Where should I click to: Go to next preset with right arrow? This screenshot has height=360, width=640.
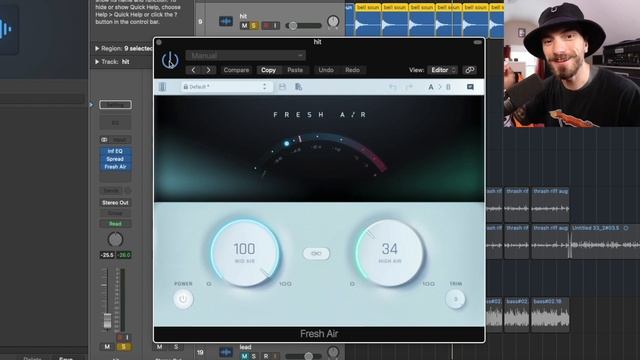pos(208,70)
